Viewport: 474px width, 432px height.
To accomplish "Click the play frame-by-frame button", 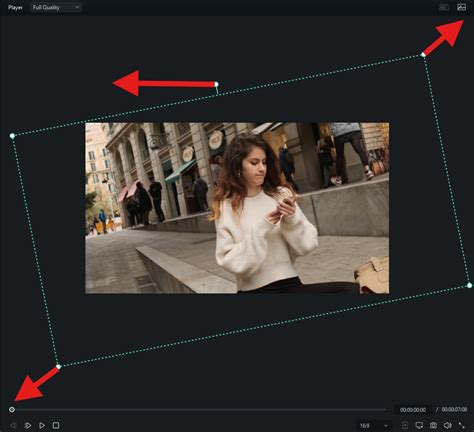I will tap(28, 426).
